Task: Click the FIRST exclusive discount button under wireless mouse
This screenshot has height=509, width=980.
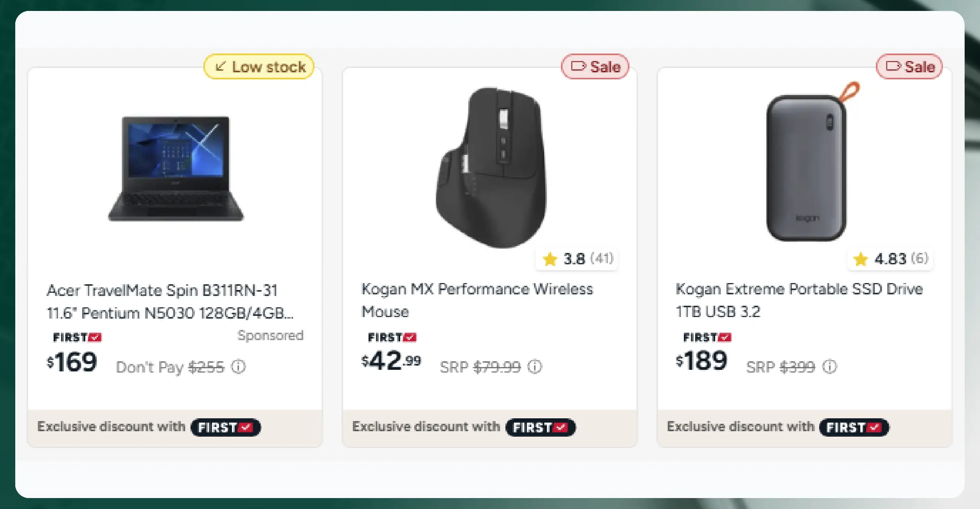Action: click(x=540, y=427)
